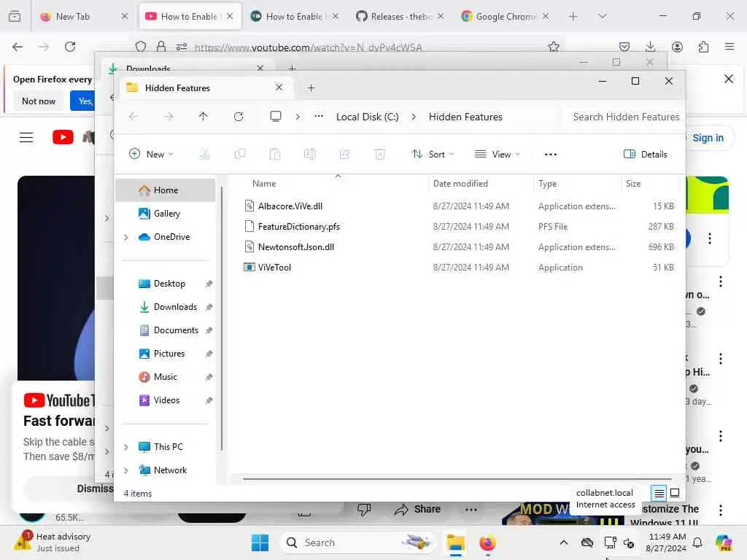Expand the Network tree node
Image resolution: width=747 pixels, height=560 pixels.
[x=125, y=470]
